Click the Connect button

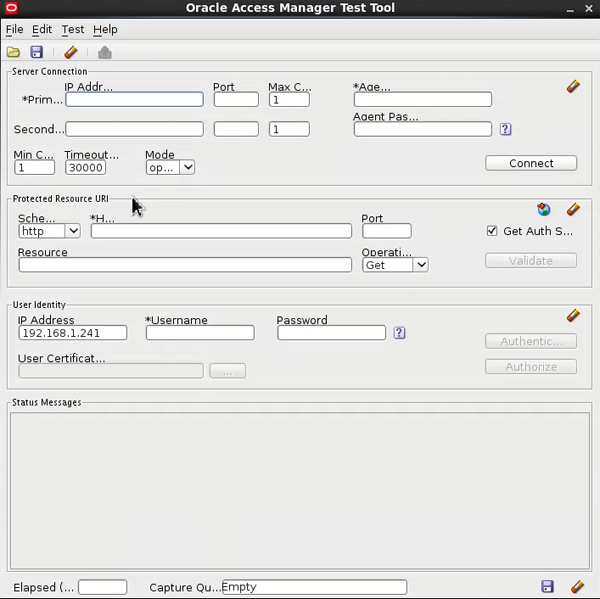point(531,163)
